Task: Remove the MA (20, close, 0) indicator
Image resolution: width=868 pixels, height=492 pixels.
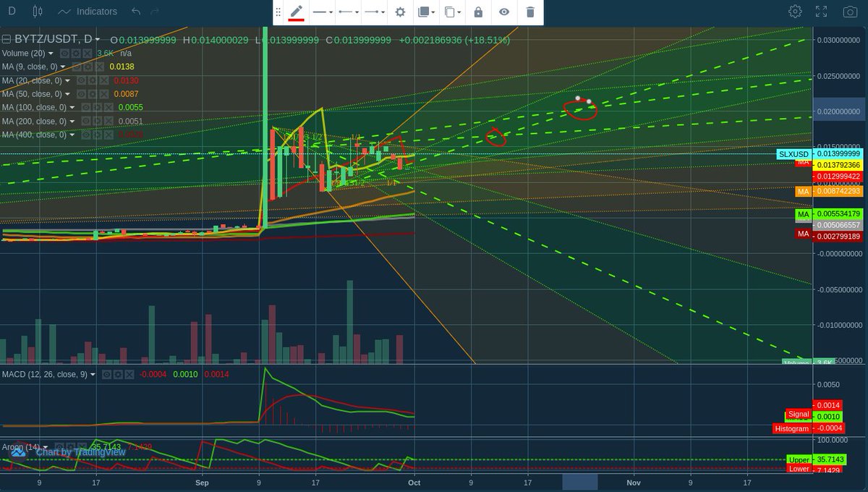Action: (x=103, y=80)
